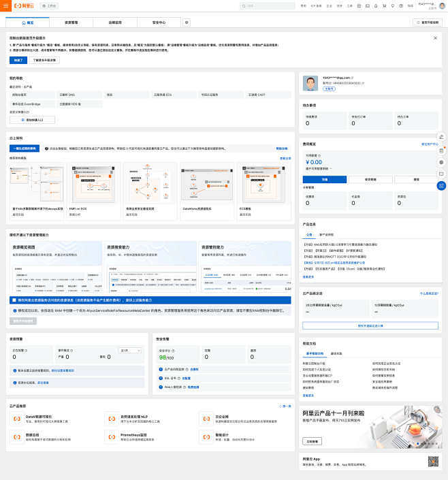The width and height of the screenshot is (448, 480).
Task: Open tab settings gear icon
Action: tap(187, 22)
